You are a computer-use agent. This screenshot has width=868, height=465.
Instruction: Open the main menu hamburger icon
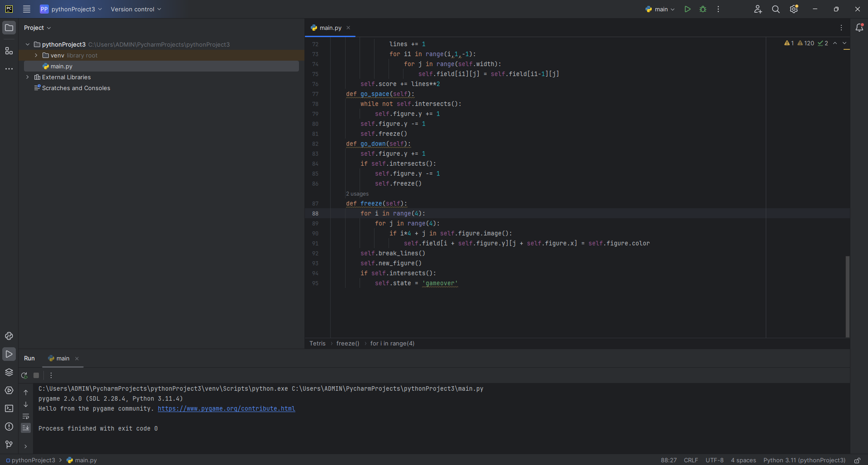click(x=27, y=9)
